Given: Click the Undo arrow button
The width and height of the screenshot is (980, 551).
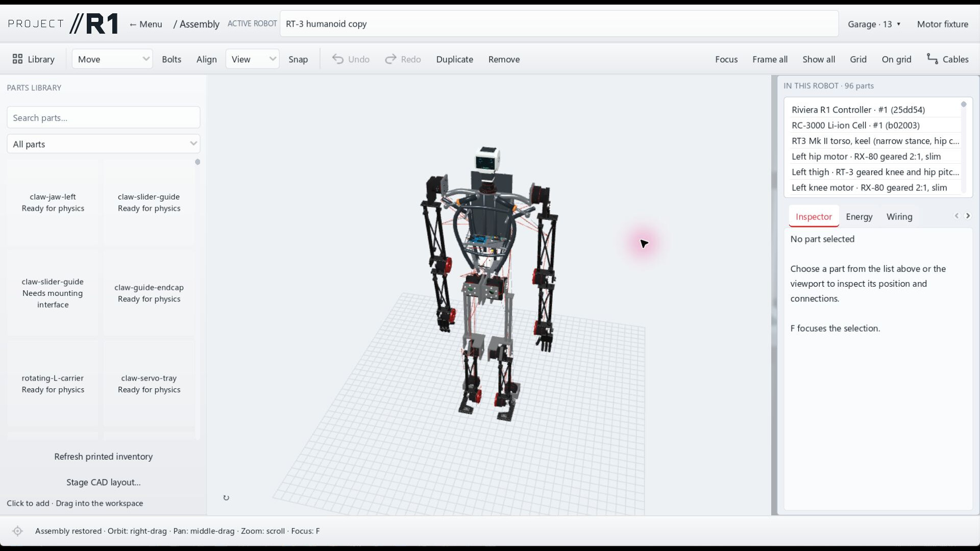Looking at the screenshot, I should (x=351, y=59).
